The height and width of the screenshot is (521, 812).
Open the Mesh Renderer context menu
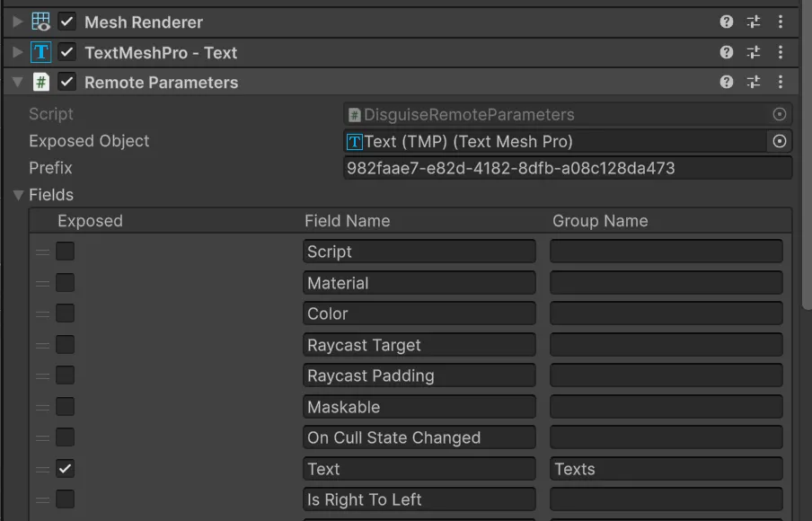780,21
